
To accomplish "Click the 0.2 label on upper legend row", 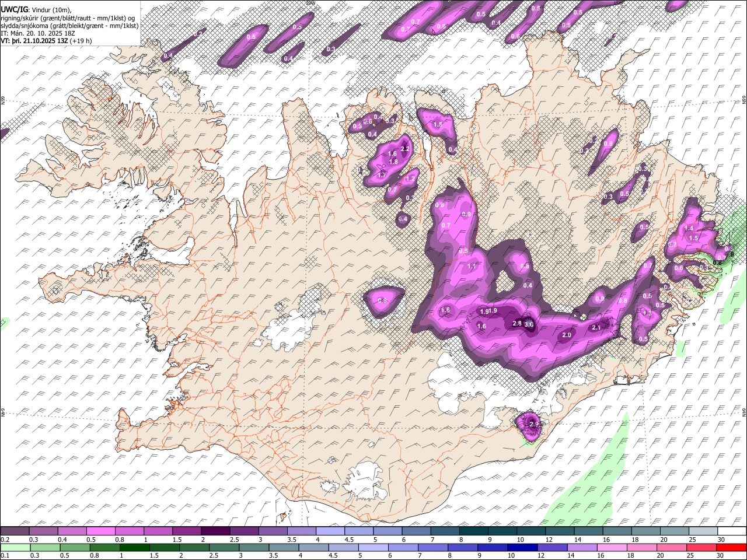I will [x=5, y=540].
